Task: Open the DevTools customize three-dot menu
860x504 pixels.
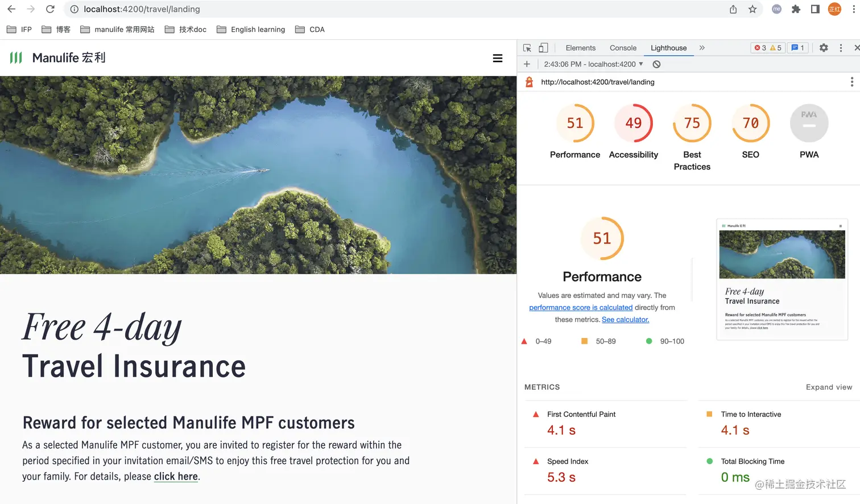Action: click(x=841, y=48)
